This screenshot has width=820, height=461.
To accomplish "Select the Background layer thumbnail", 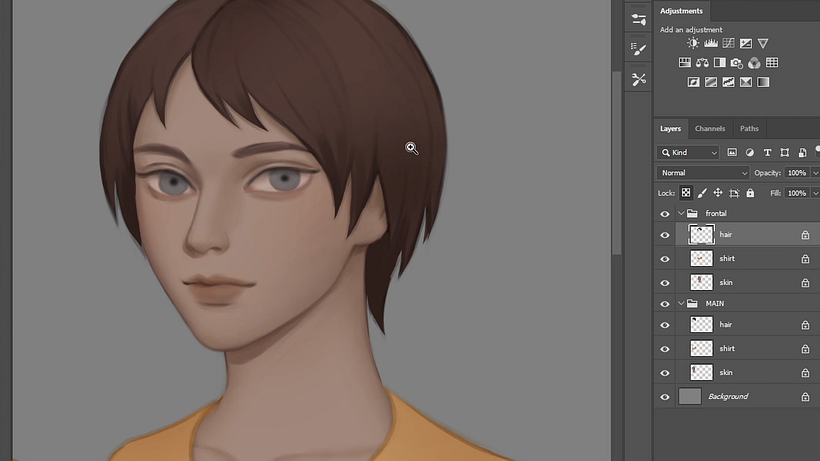I will click(690, 396).
